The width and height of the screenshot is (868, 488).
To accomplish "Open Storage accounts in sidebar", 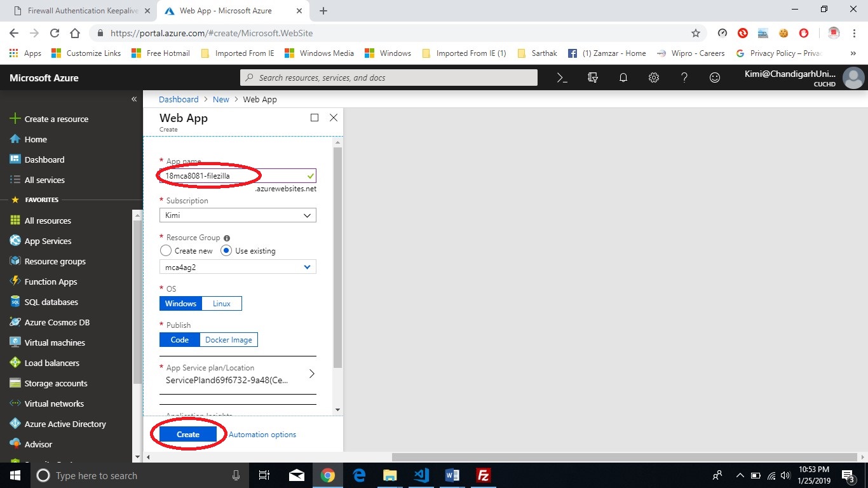I will click(x=49, y=383).
